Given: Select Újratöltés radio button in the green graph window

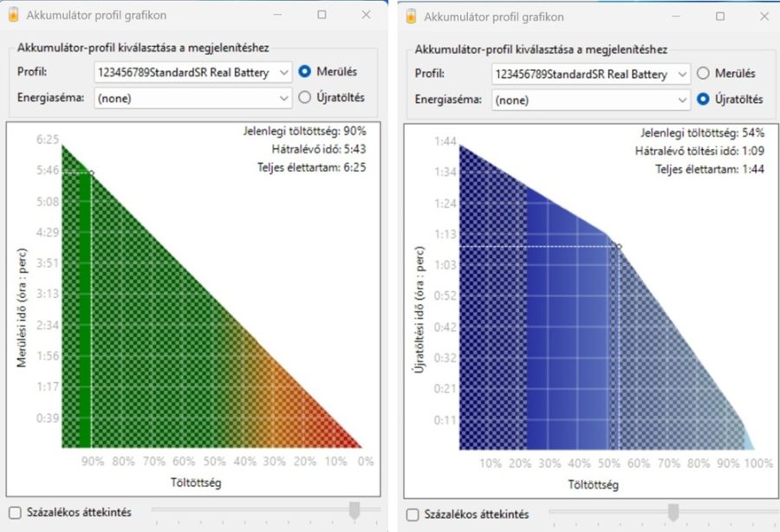Looking at the screenshot, I should (x=304, y=97).
